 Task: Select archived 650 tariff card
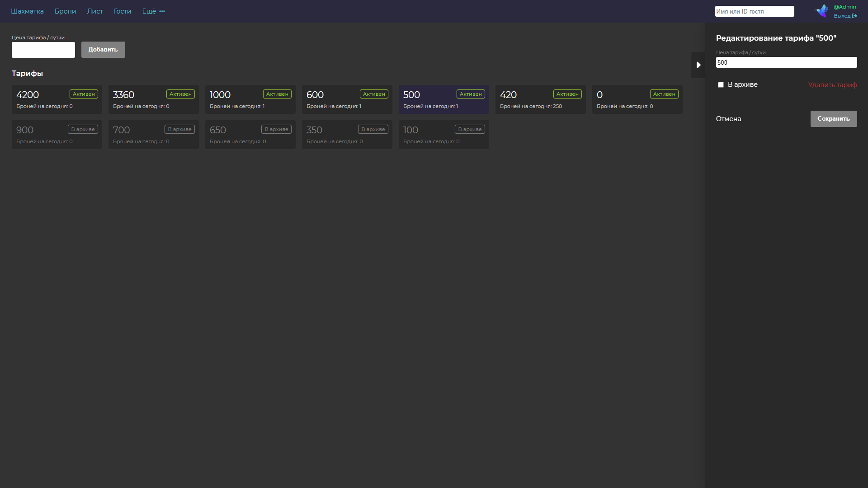250,135
